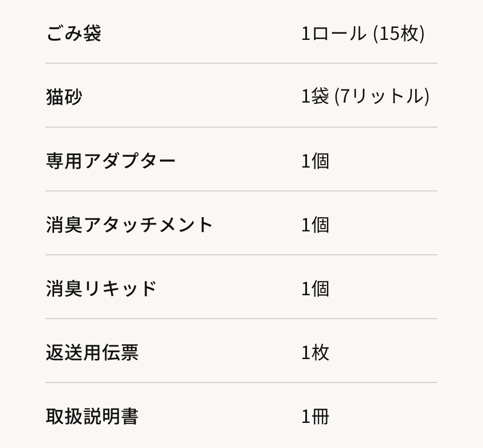483x448 pixels.
Task: Select the 1個 quantity beside 消臭リキッド
Action: point(315,289)
